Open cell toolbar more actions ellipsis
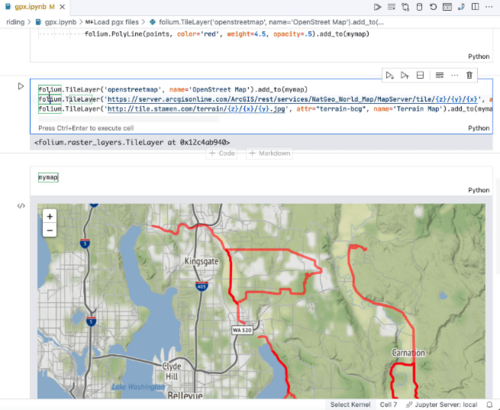 click(x=455, y=75)
